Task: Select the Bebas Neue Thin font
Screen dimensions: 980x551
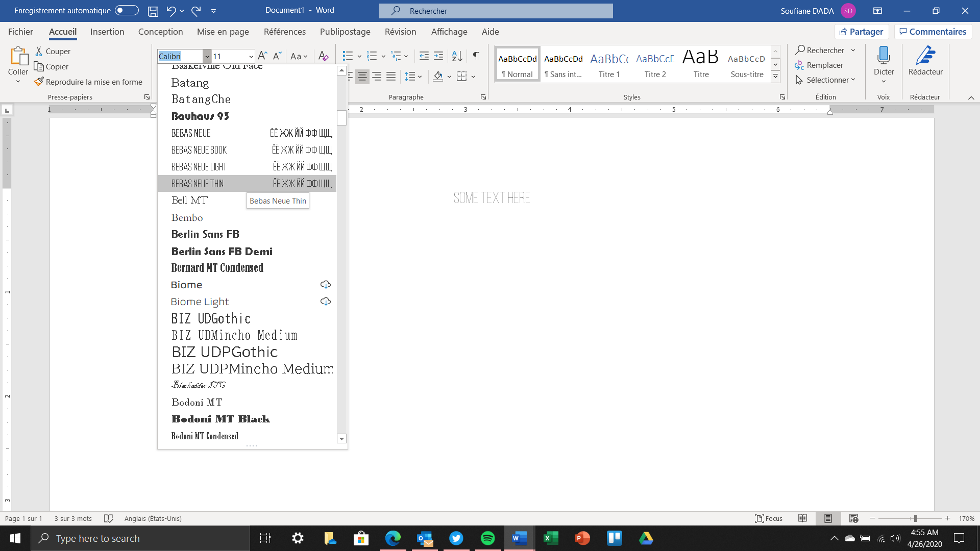Action: pos(197,183)
